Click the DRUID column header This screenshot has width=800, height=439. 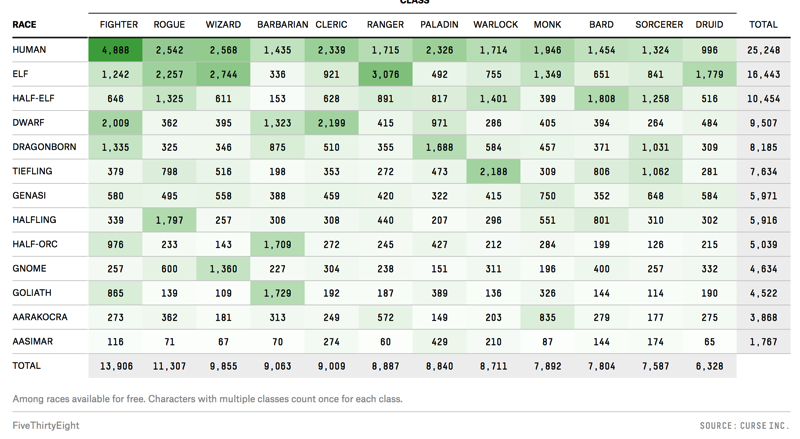click(709, 24)
